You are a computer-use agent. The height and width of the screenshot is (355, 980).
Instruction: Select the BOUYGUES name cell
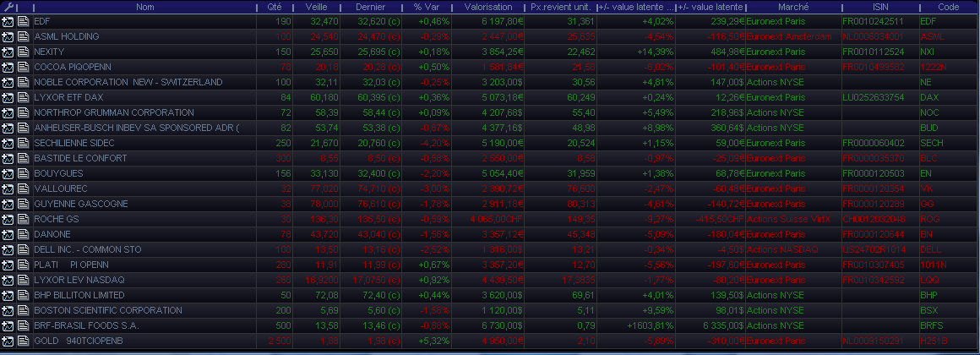click(145, 173)
